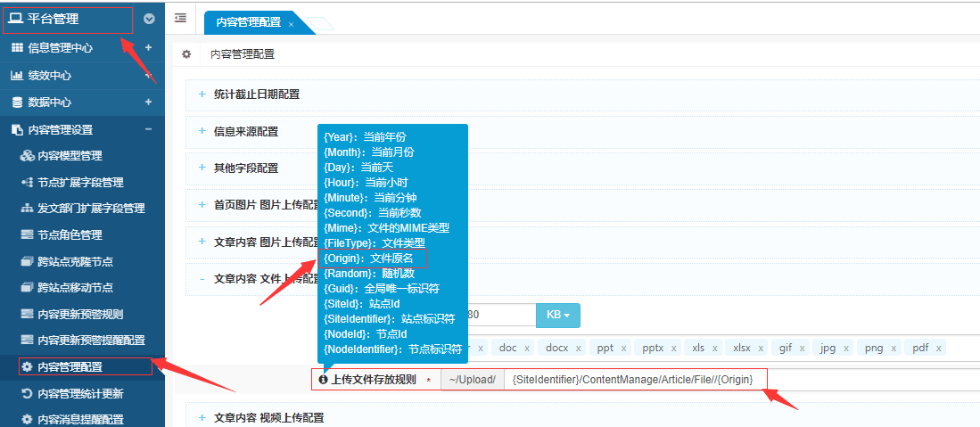
Task: Open the KB size unit dropdown
Action: pos(557,316)
